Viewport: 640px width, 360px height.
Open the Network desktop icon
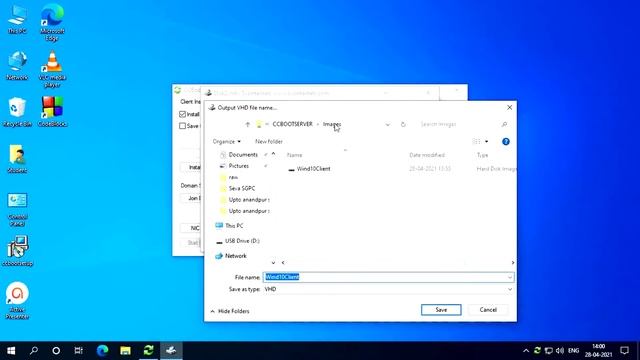[17, 65]
